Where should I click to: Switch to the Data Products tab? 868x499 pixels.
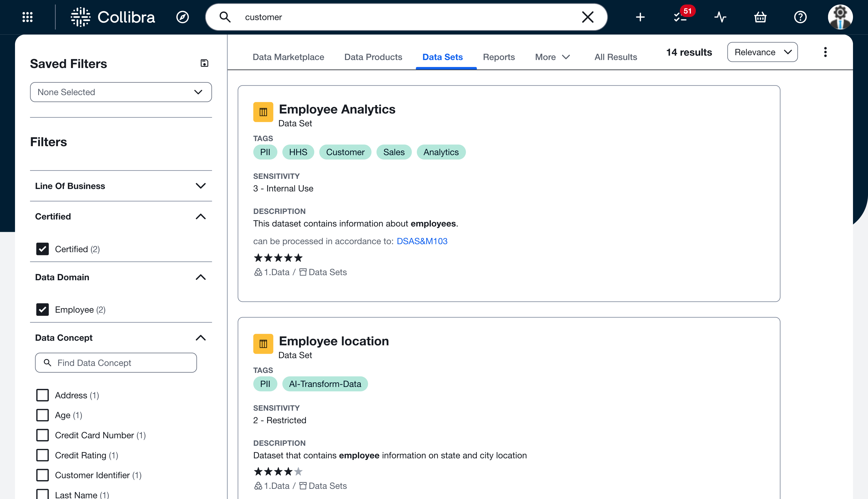(x=373, y=57)
